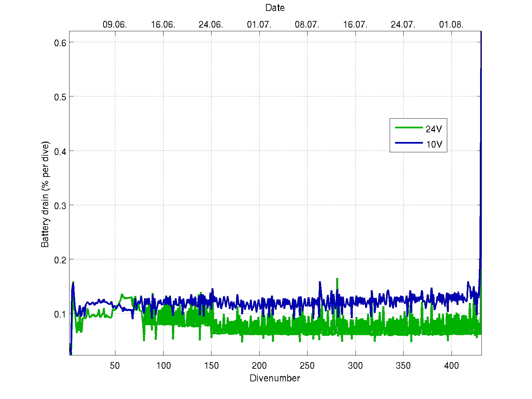Click the '10V' legend entry text
Screen dimensions: 532x399
pyautogui.click(x=434, y=144)
